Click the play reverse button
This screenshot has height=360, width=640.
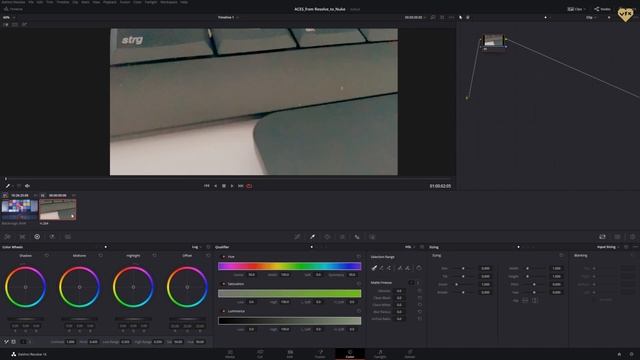click(216, 186)
